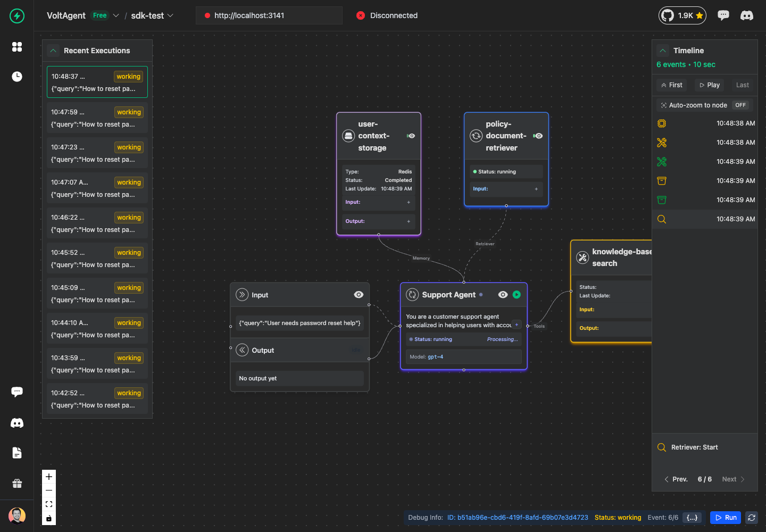Select the 10:46:22 execution entry
Image resolution: width=766 pixels, height=532 pixels.
click(97, 223)
